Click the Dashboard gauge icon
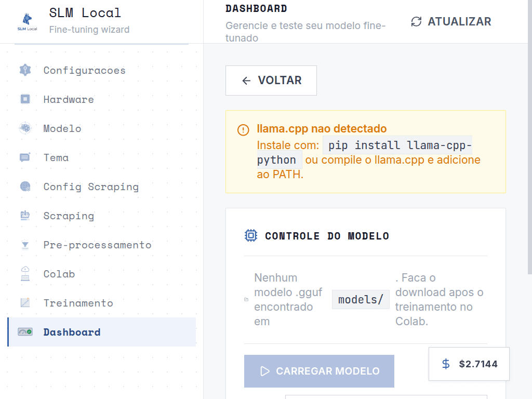The width and height of the screenshot is (532, 399). pyautogui.click(x=25, y=332)
